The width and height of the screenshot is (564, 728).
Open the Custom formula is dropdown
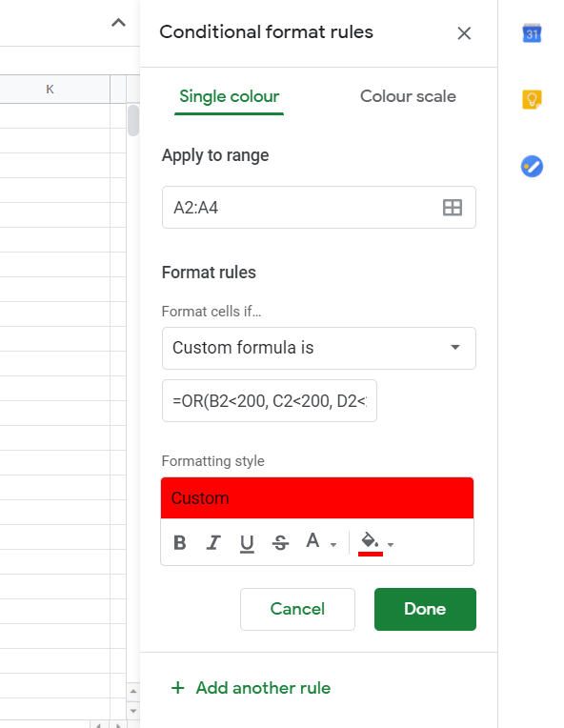[319, 348]
